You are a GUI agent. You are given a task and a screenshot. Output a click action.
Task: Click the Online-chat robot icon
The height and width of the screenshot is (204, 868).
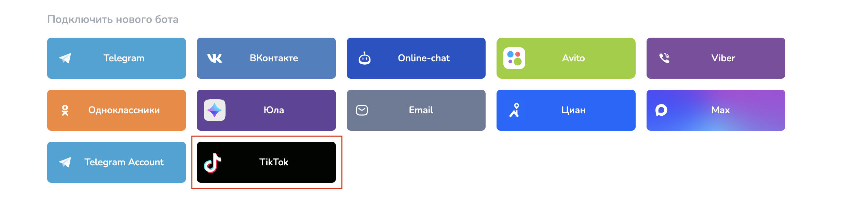point(364,58)
